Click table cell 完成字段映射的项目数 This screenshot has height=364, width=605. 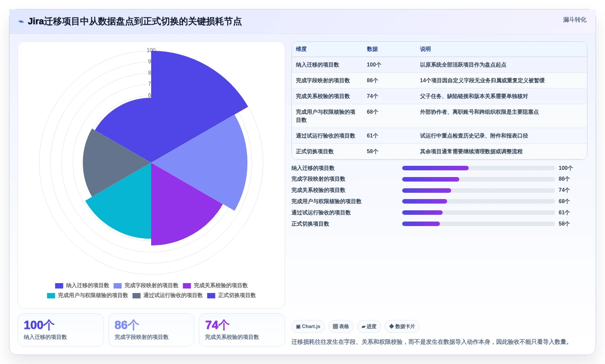(x=323, y=80)
